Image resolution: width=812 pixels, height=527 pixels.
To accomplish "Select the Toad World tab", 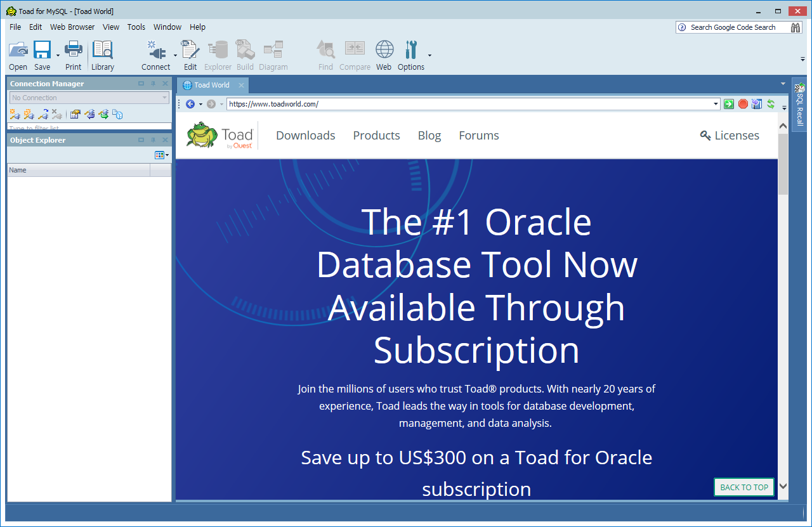I will (x=211, y=85).
